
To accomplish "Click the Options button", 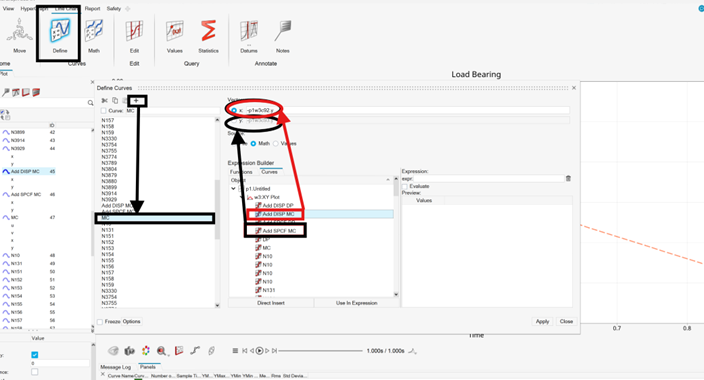I will [132, 322].
